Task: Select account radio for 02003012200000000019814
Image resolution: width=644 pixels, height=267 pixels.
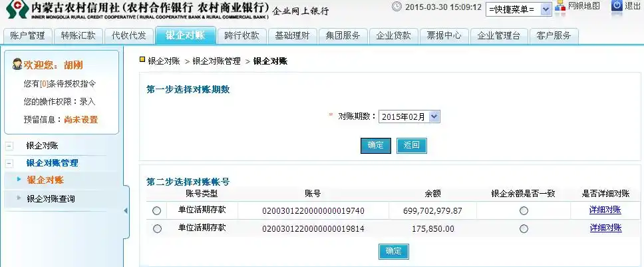Action: 157,229
